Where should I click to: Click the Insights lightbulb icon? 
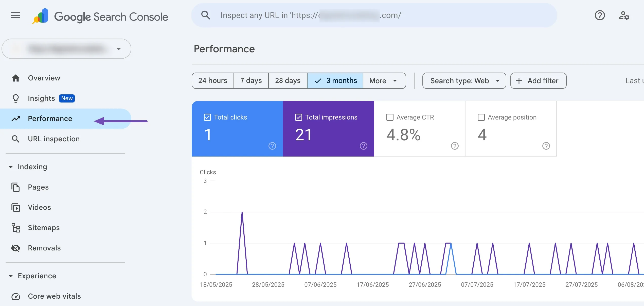point(16,98)
